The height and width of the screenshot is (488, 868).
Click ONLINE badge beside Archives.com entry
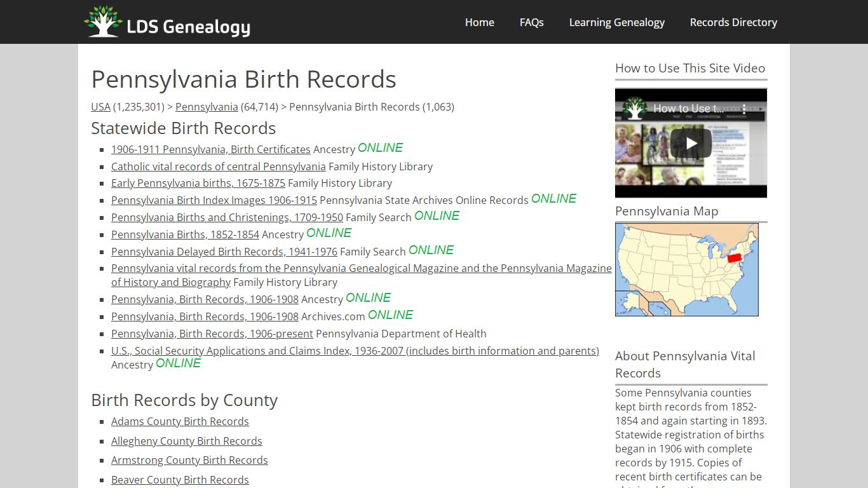(x=391, y=315)
